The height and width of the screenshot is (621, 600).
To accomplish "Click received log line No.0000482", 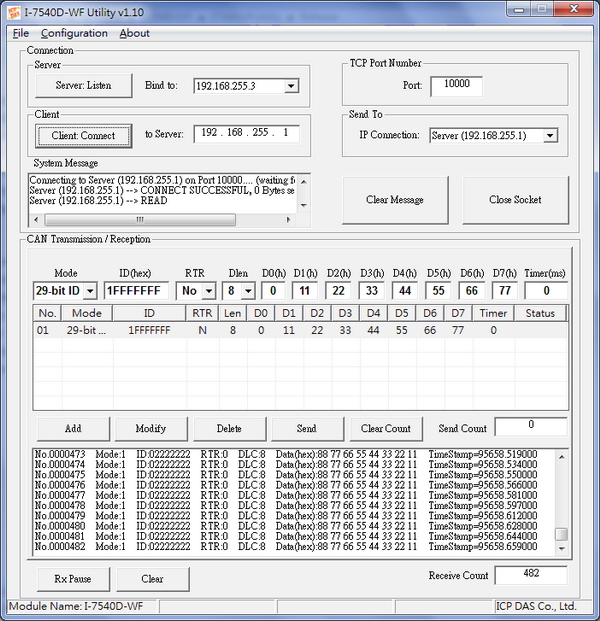I will pyautogui.click(x=286, y=547).
